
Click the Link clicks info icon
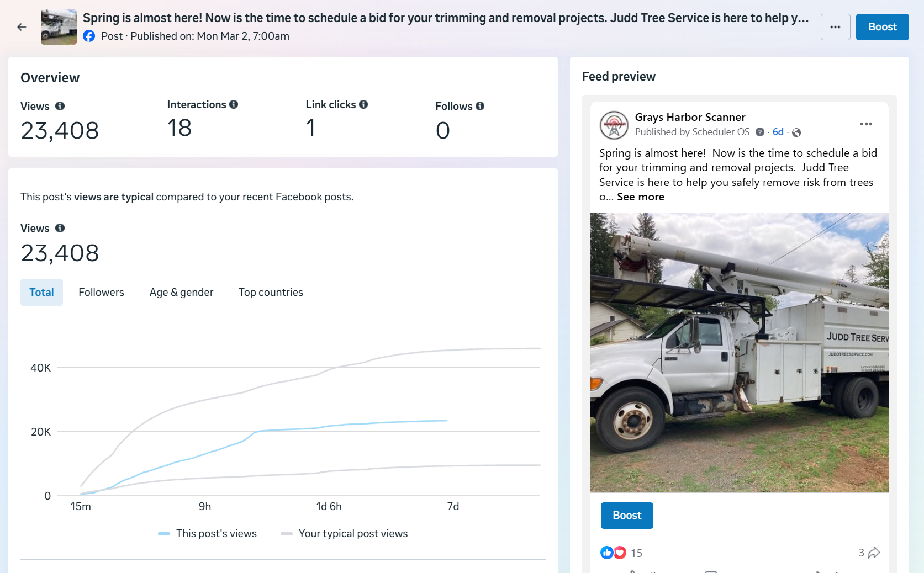tap(363, 104)
